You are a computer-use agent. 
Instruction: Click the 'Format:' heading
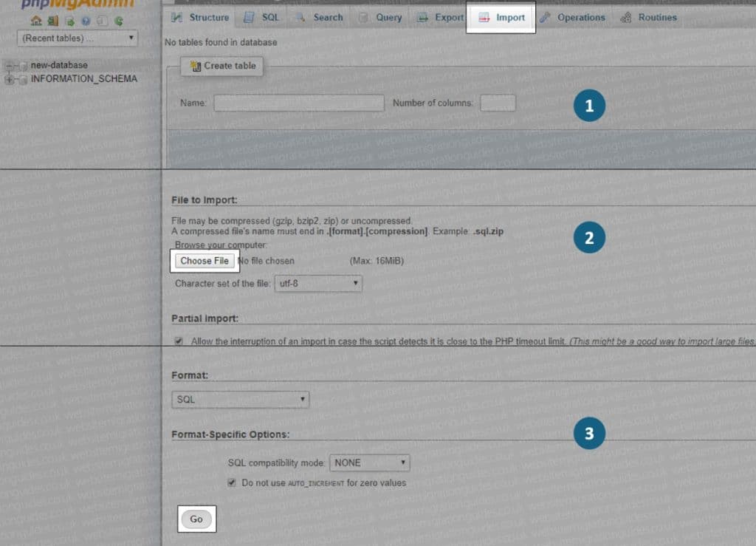coord(190,375)
